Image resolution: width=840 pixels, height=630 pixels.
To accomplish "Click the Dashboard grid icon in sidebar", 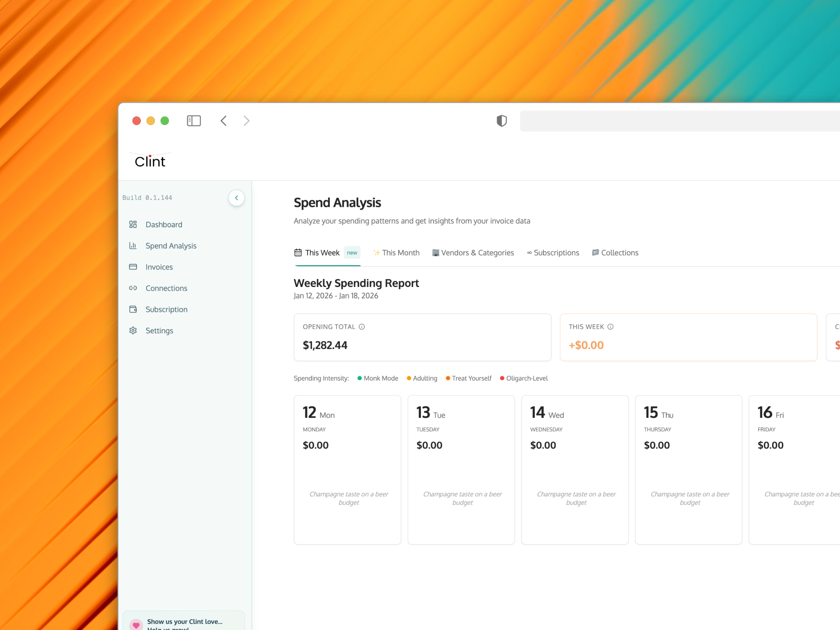I will tap(133, 224).
